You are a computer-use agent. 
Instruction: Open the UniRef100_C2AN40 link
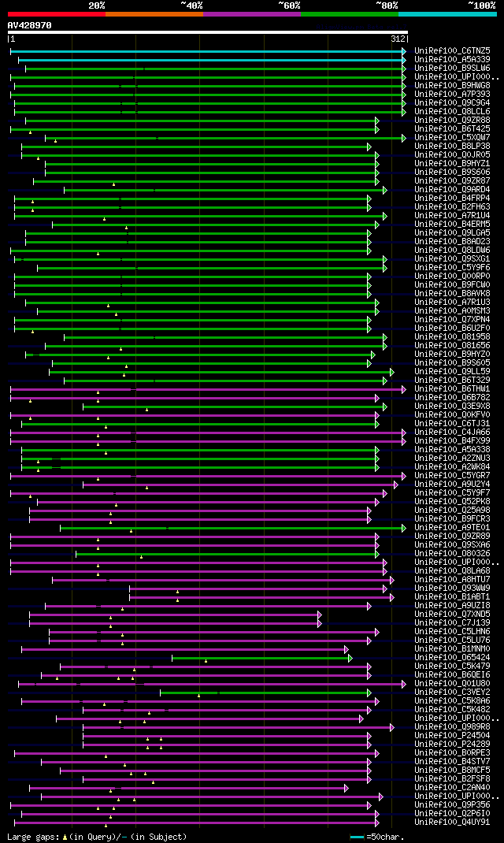click(x=452, y=788)
